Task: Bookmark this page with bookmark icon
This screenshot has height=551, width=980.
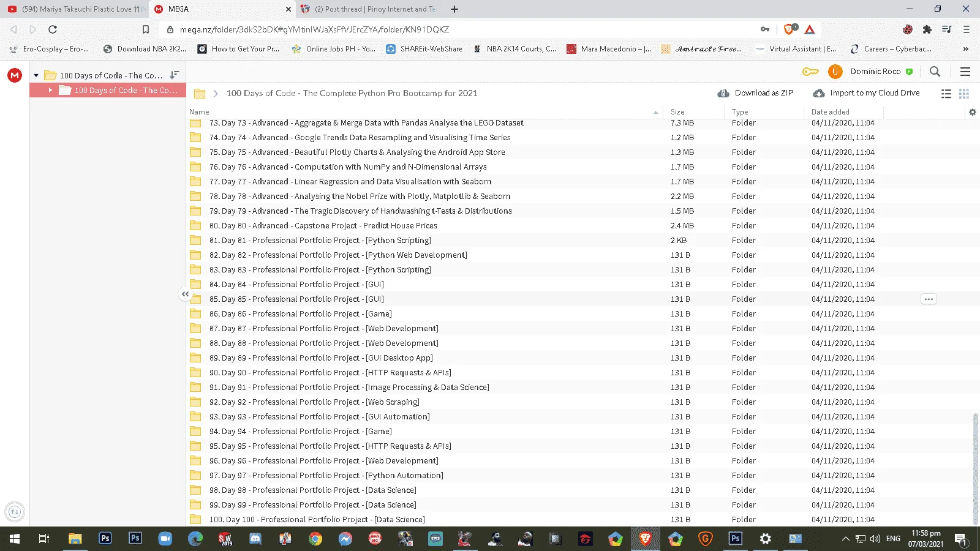Action: coord(146,29)
